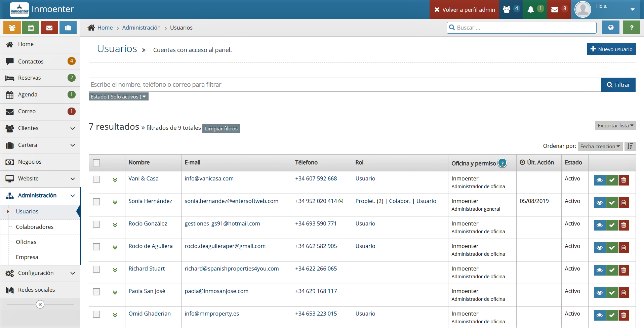Expand the Clientes sidebar section
This screenshot has width=644, height=328.
pos(40,128)
